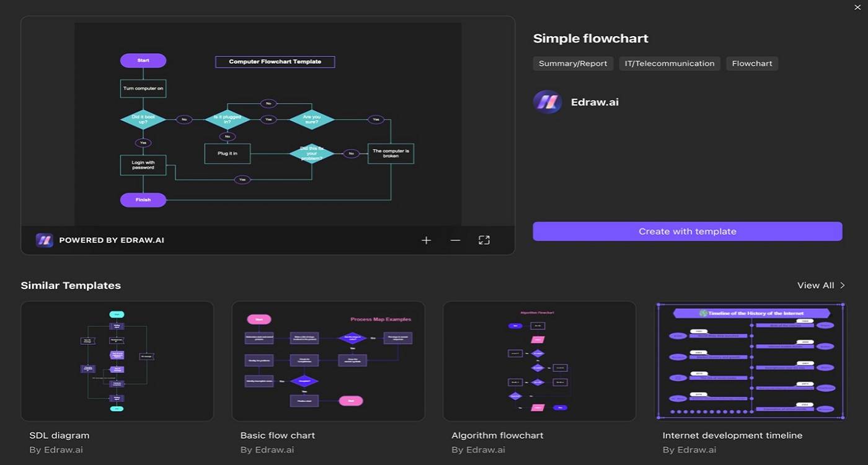The height and width of the screenshot is (465, 868).
Task: Zoom out of the flowchart preview
Action: 455,240
